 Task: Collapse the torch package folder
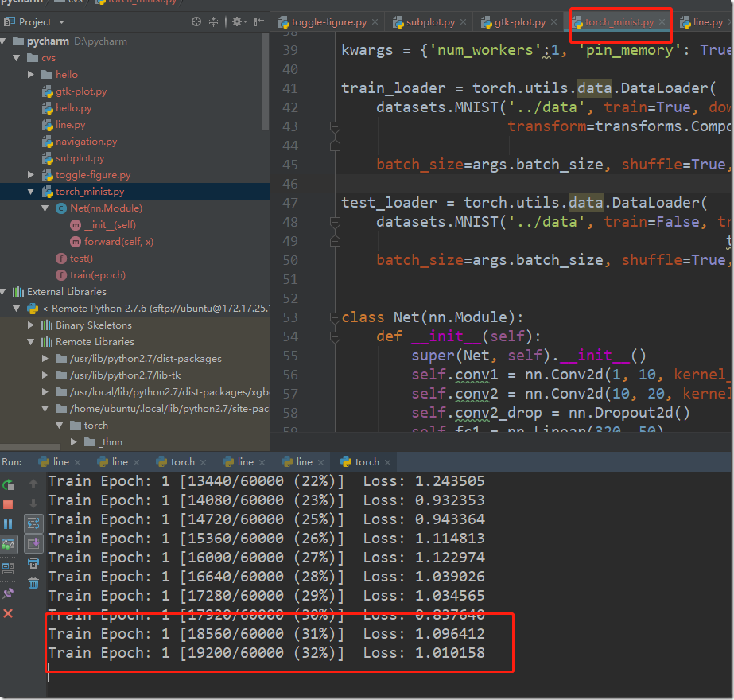[x=60, y=426]
